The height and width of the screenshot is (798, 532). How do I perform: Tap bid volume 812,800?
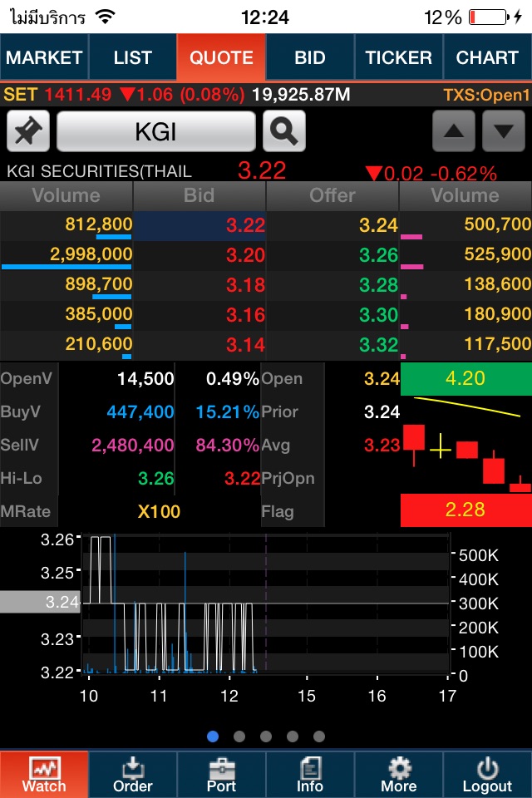[99, 224]
